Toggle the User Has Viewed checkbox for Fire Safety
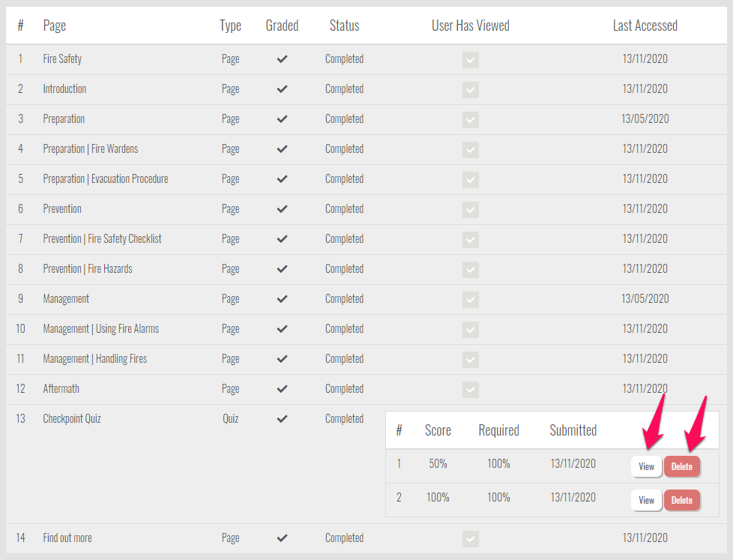Image resolution: width=733 pixels, height=560 pixels. pos(471,60)
